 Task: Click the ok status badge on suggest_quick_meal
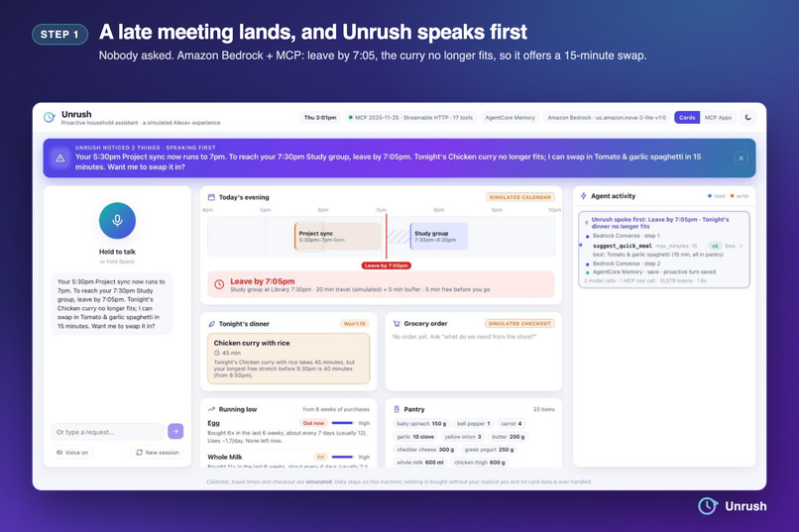[715, 246]
